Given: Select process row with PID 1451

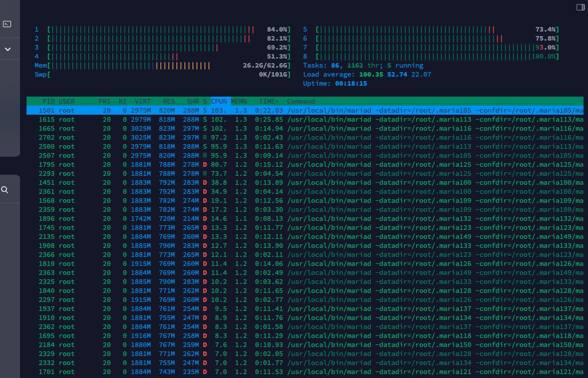Looking at the screenshot, I should (x=305, y=182).
